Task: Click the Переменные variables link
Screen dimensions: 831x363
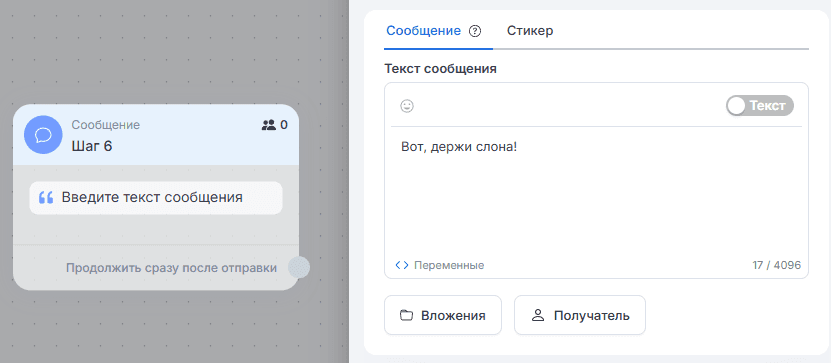Action: tap(449, 265)
